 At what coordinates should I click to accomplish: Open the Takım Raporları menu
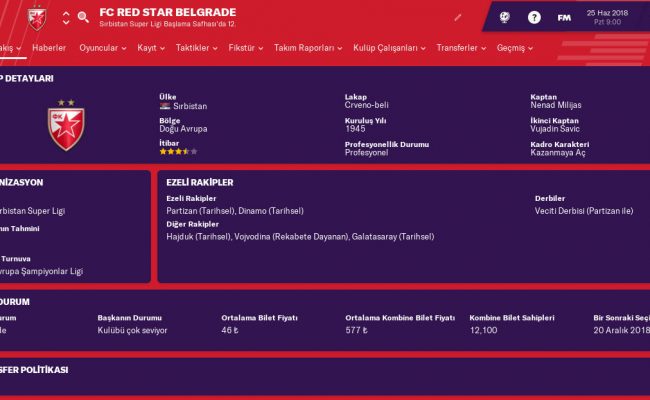pos(310,48)
